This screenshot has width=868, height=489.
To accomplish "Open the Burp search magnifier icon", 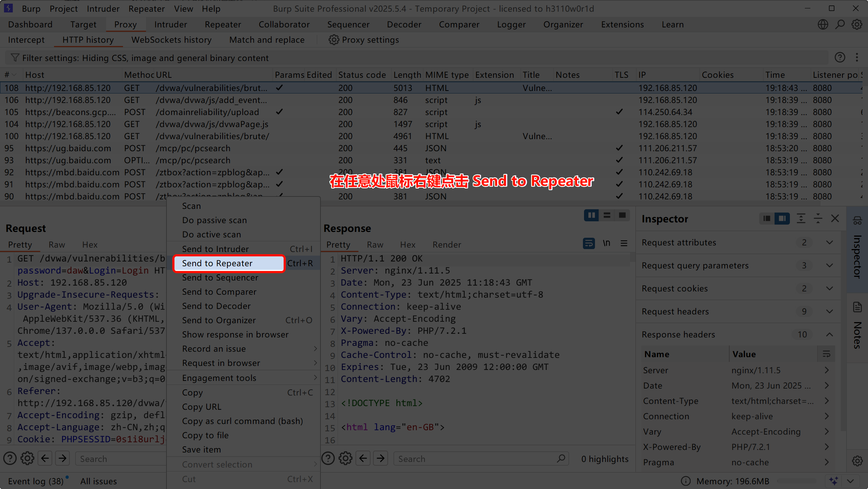I will (x=840, y=24).
